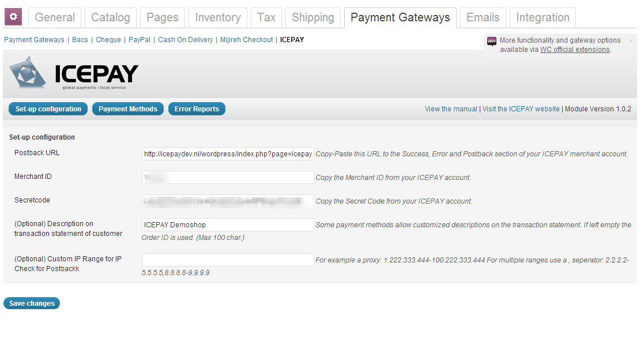
Task: Click the Woo icon in notice
Action: click(492, 42)
